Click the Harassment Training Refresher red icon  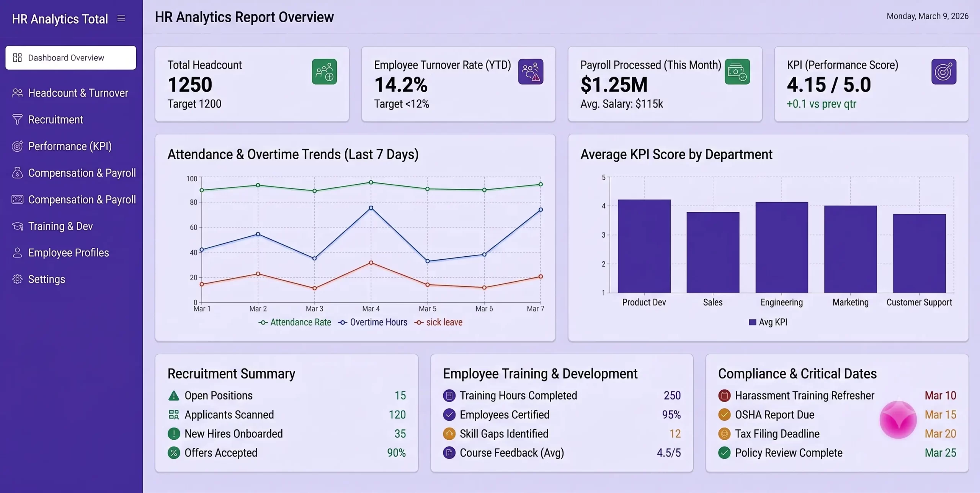(724, 396)
